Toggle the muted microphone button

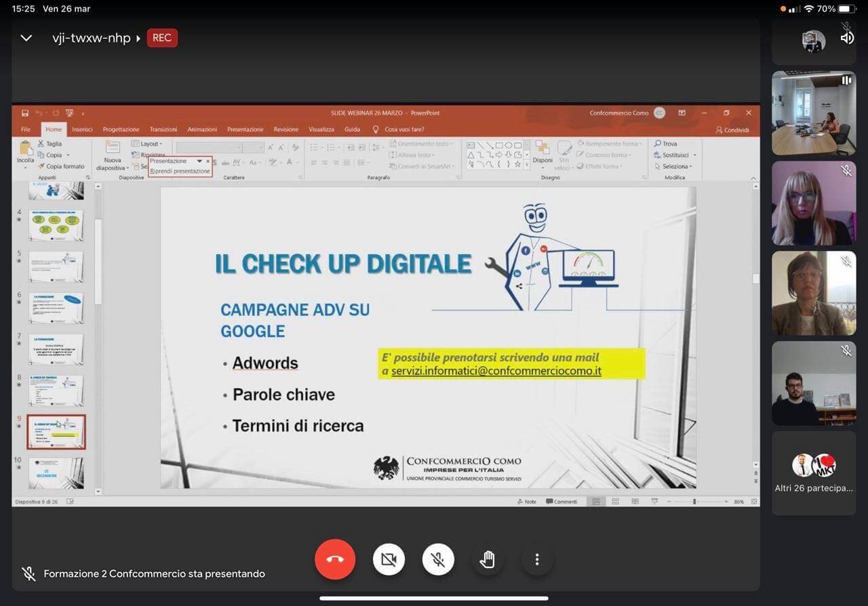click(438, 560)
